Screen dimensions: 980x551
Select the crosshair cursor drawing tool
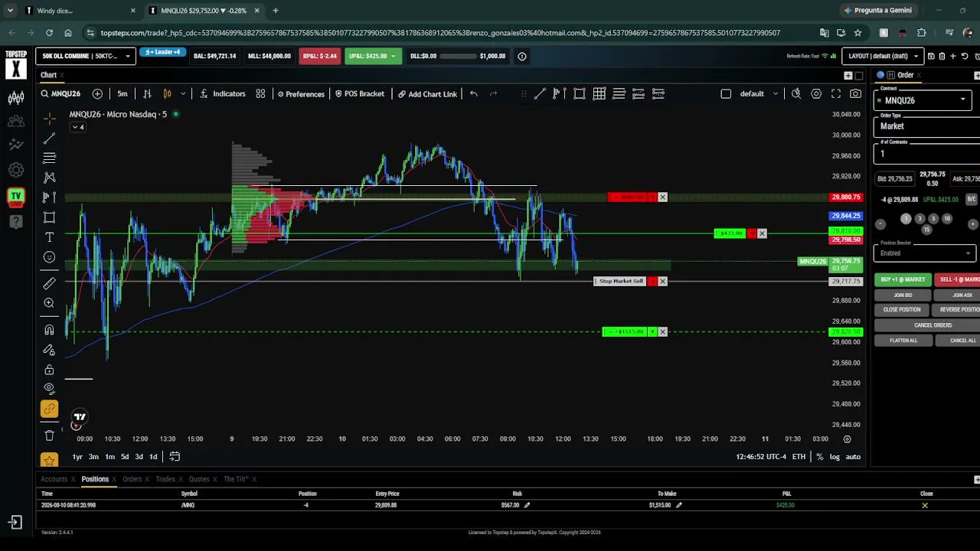(49, 119)
